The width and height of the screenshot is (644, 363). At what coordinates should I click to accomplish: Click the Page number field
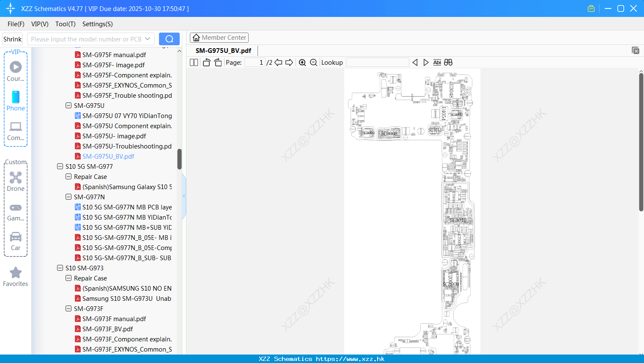click(255, 63)
